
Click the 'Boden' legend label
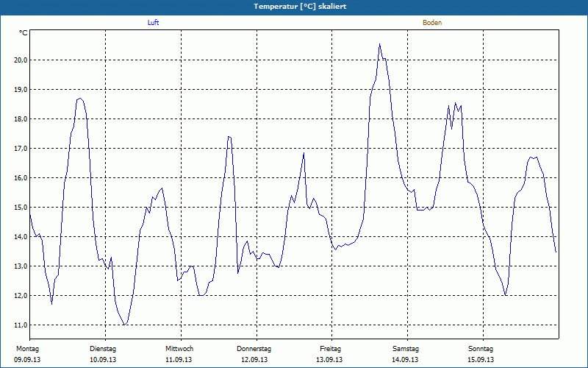pos(432,23)
